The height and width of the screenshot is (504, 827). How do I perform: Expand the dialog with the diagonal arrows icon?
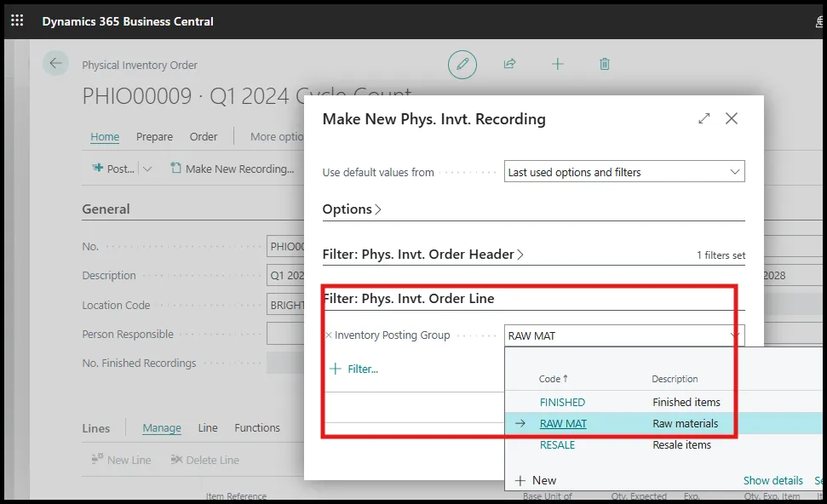[x=704, y=118]
